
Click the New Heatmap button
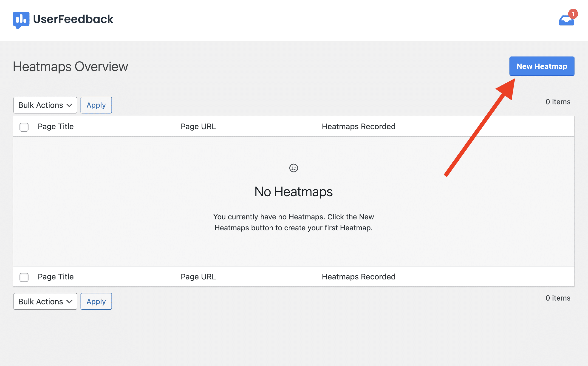tap(542, 66)
